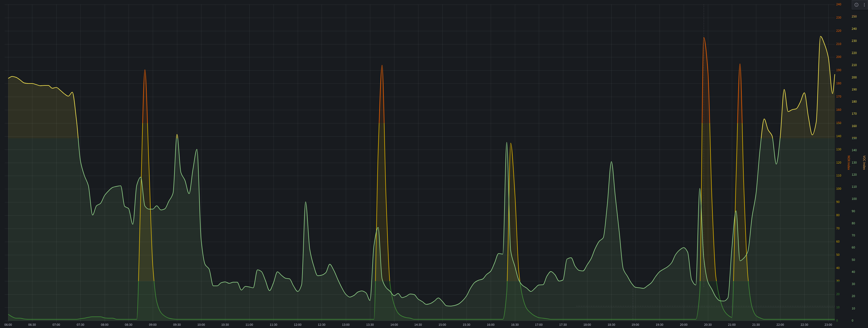Click the yellow '160' VOC axis label
This screenshot has width=868, height=328.
point(854,126)
